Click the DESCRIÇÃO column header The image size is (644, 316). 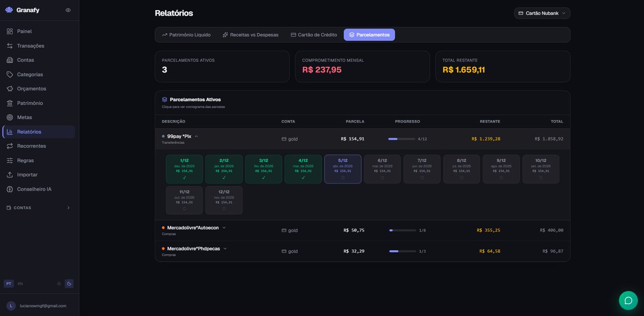pos(173,121)
